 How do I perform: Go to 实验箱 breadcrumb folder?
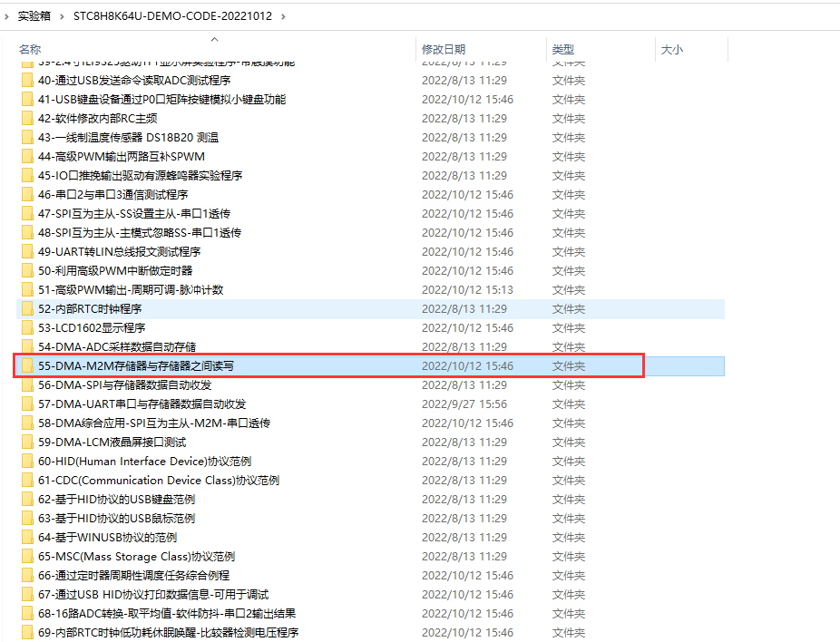34,16
